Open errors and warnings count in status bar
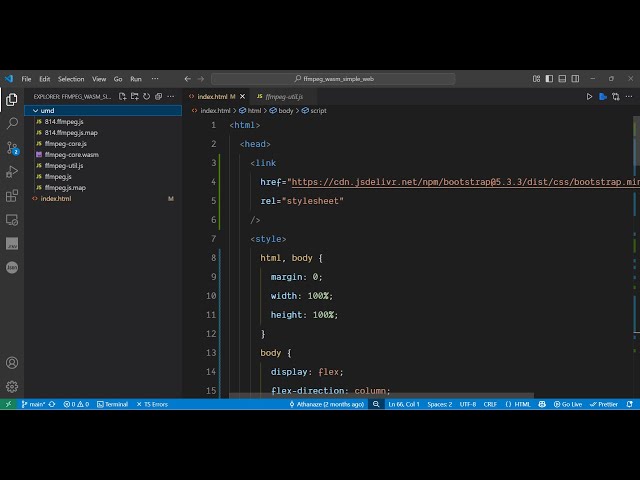The width and height of the screenshot is (640, 480). coord(76,404)
